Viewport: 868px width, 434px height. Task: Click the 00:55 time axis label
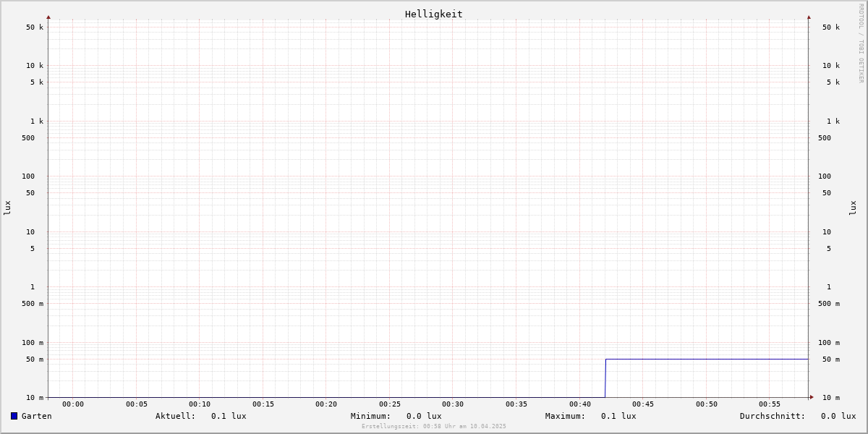point(770,404)
